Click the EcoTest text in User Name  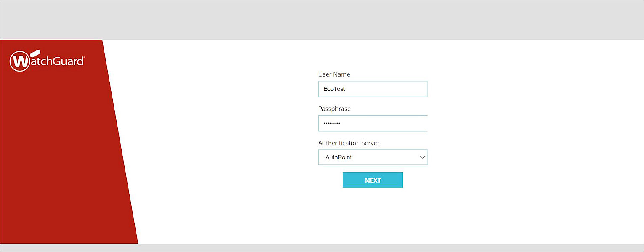334,89
